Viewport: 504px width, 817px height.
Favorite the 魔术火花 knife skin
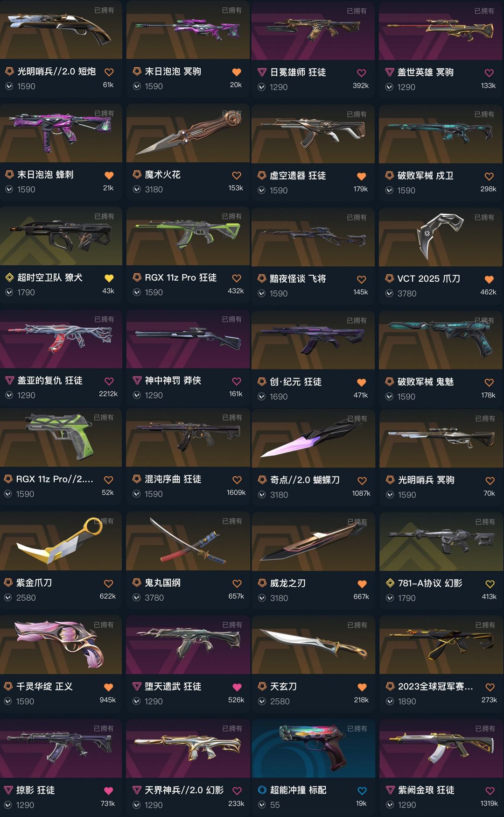pos(237,175)
